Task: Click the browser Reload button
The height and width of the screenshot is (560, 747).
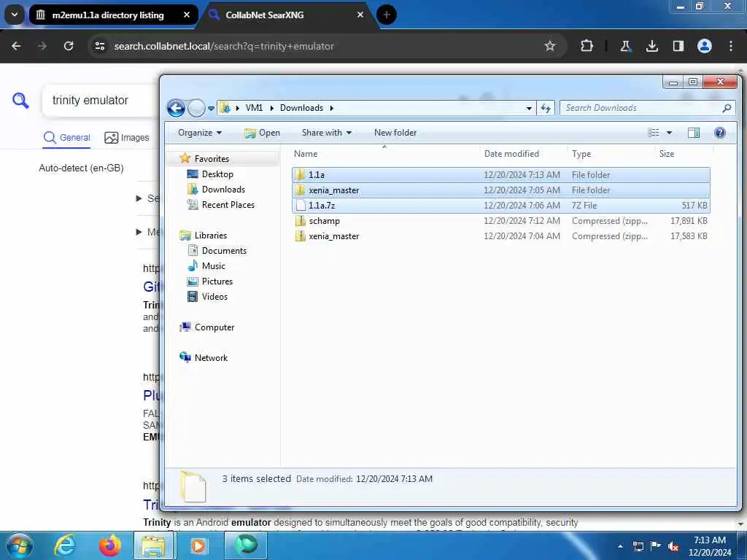Action: [x=69, y=46]
